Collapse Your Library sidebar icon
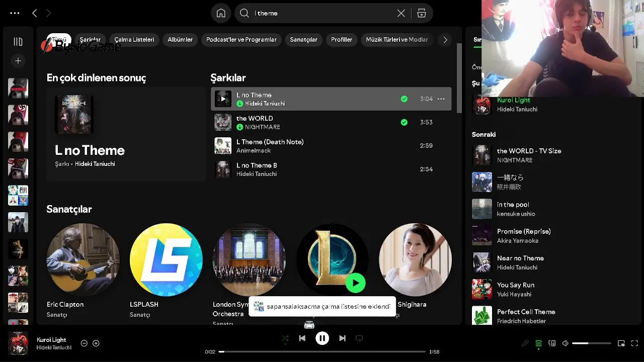The width and height of the screenshot is (644, 362). coord(18,42)
